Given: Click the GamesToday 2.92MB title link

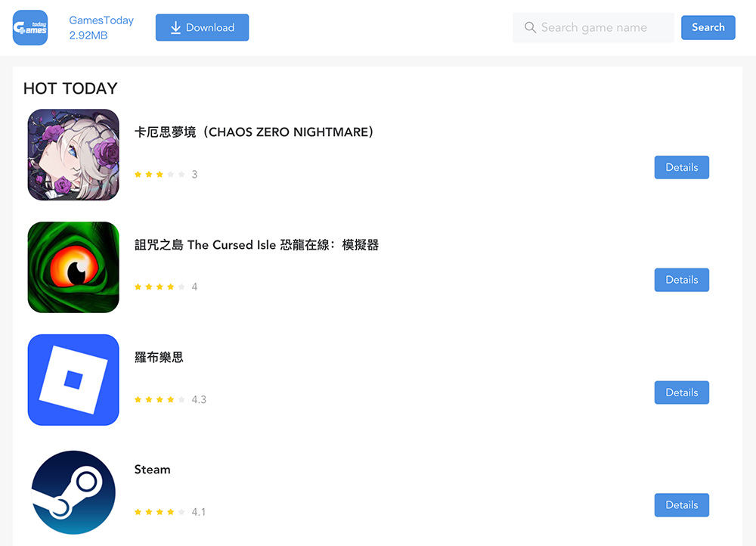Looking at the screenshot, I should click(x=101, y=27).
